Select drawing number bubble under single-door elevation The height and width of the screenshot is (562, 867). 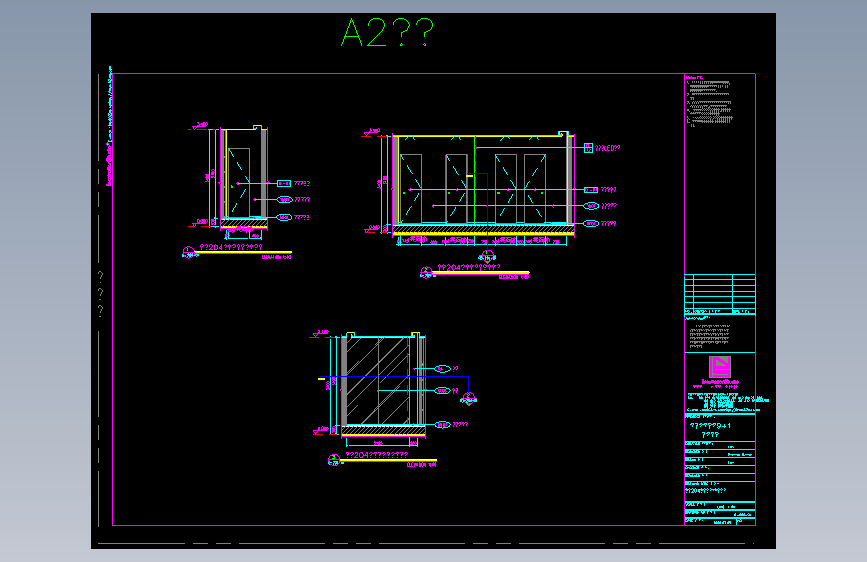(189, 253)
